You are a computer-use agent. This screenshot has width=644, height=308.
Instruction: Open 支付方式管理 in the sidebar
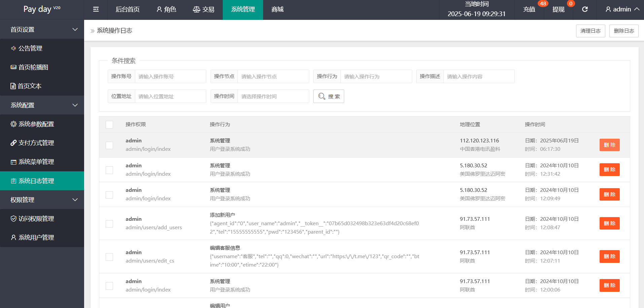click(x=42, y=143)
